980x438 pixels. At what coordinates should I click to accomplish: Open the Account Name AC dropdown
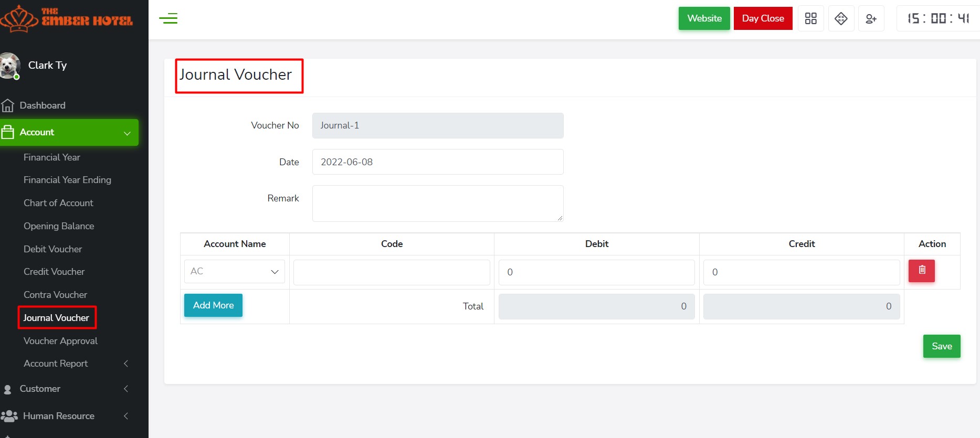[234, 272]
